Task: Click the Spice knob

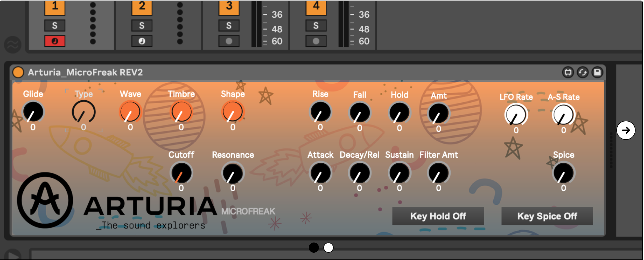Action: coord(563,173)
